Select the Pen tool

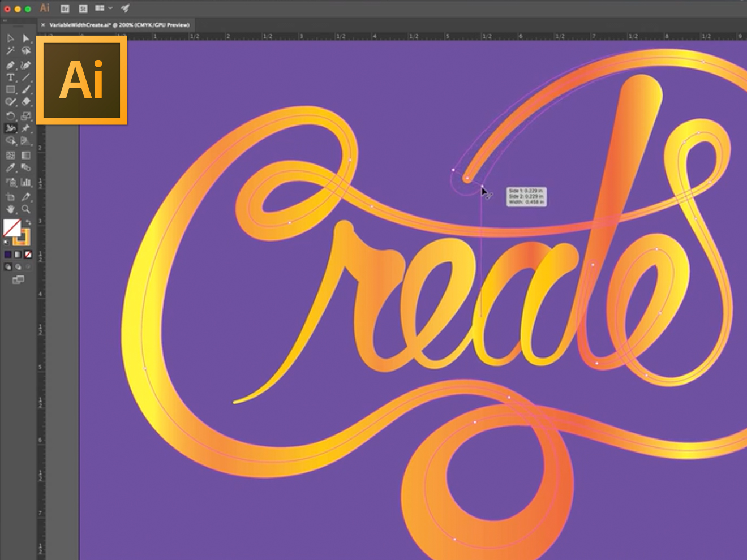pos(10,64)
